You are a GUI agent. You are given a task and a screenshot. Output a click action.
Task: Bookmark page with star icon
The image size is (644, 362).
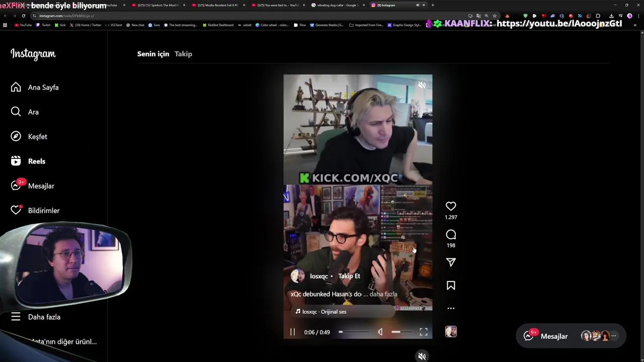pos(495,16)
